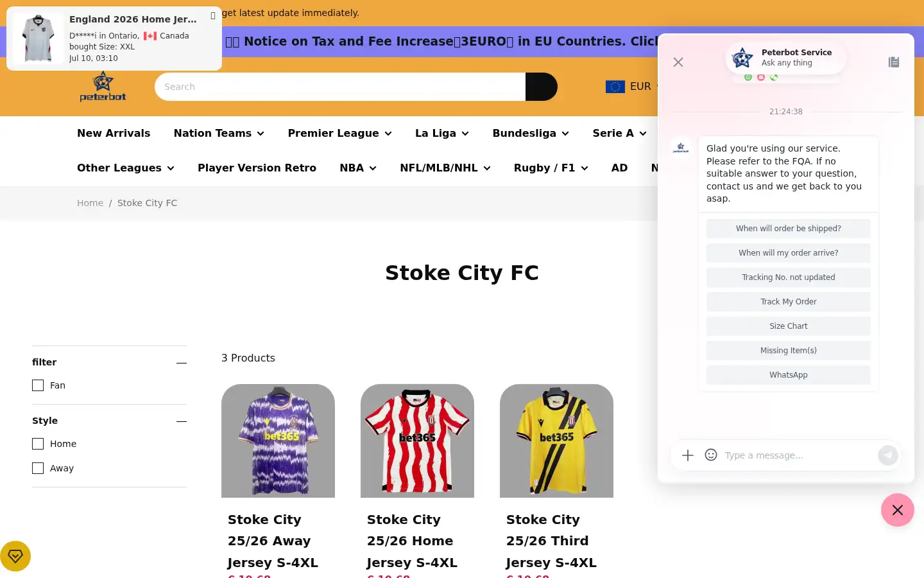924x578 pixels.
Task: Dismiss the England 2026 purchase notification
Action: (x=213, y=16)
